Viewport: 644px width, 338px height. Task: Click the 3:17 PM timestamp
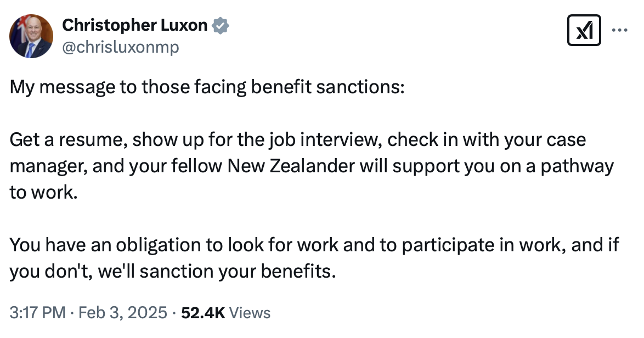tap(37, 313)
